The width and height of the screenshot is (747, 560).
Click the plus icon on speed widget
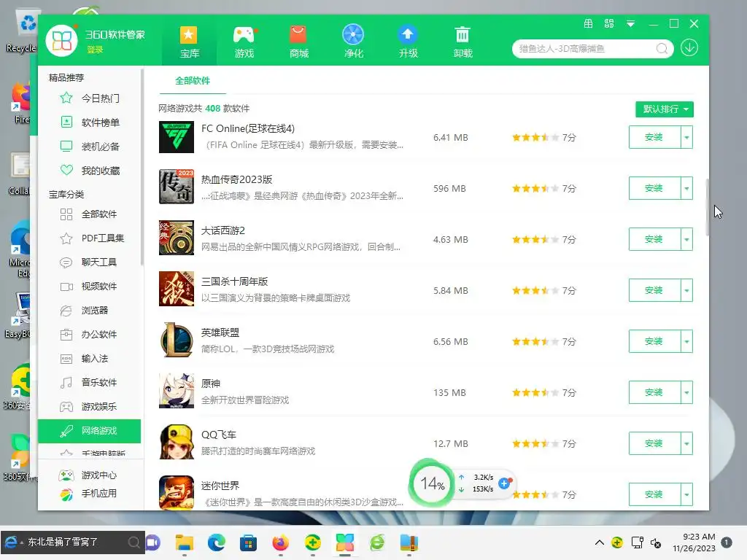pos(505,483)
